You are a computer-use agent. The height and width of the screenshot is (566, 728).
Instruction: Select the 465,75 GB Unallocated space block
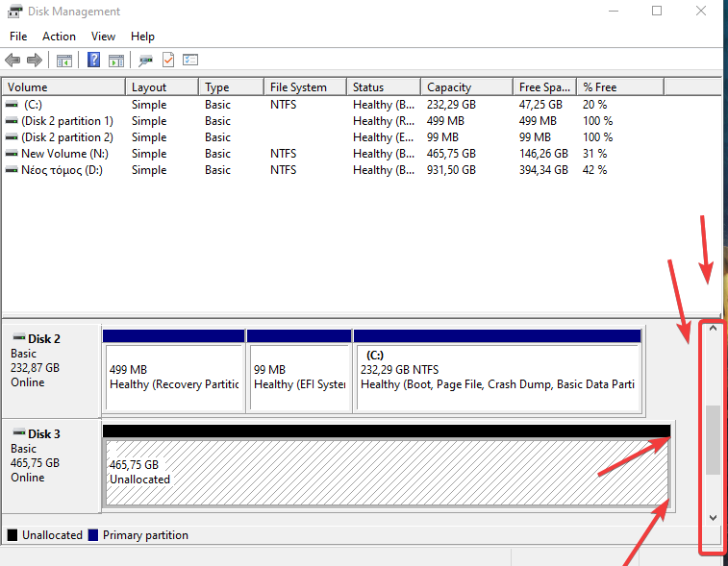coord(387,466)
